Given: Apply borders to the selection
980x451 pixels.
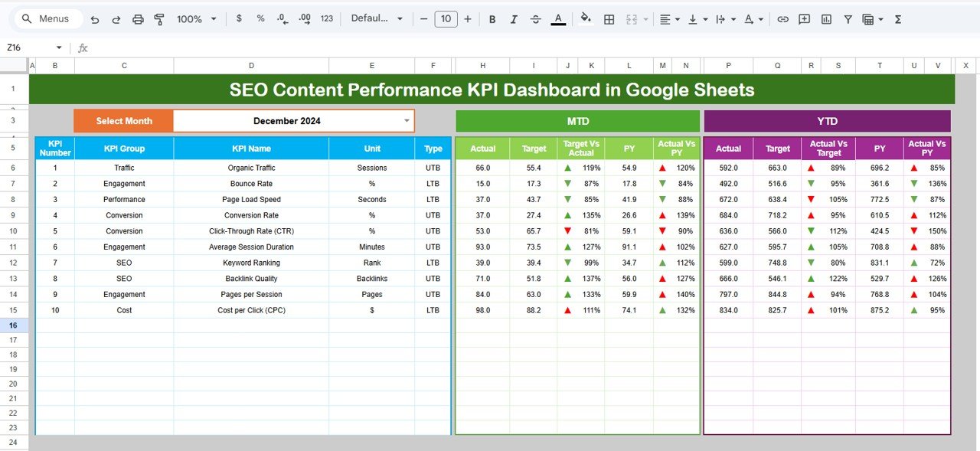Looking at the screenshot, I should coord(609,18).
